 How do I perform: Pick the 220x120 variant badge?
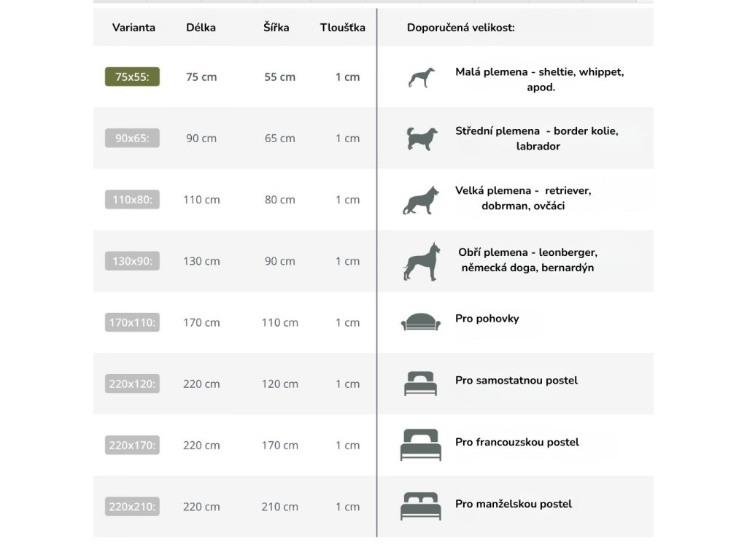pos(132,384)
